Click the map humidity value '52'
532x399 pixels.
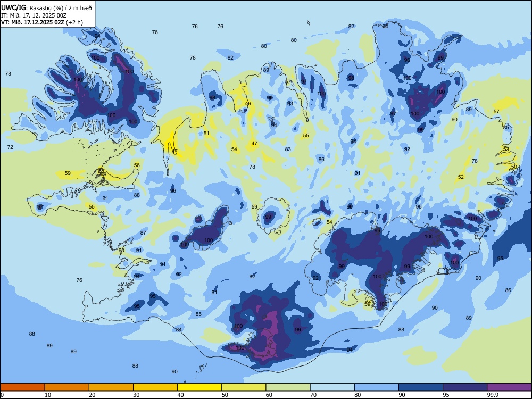tap(461, 177)
